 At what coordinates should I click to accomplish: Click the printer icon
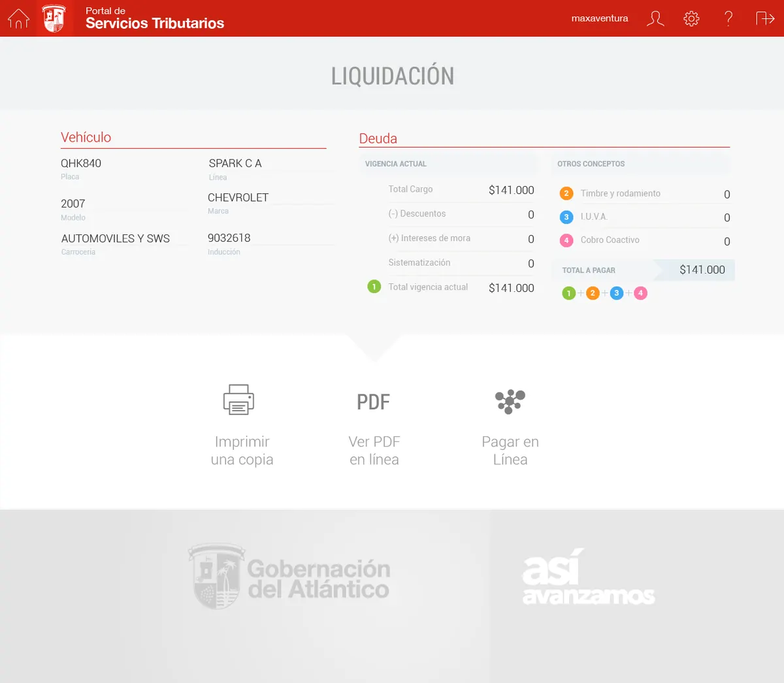click(x=238, y=400)
